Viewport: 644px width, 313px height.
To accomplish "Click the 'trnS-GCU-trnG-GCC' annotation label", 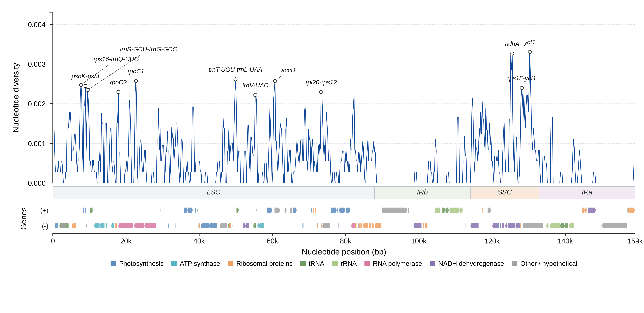I will (x=149, y=49).
